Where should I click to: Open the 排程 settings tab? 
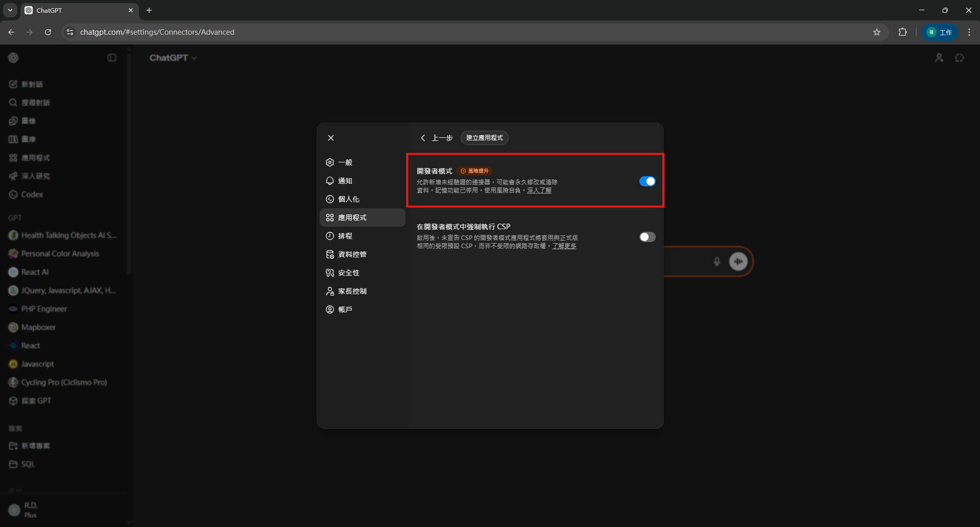363,236
